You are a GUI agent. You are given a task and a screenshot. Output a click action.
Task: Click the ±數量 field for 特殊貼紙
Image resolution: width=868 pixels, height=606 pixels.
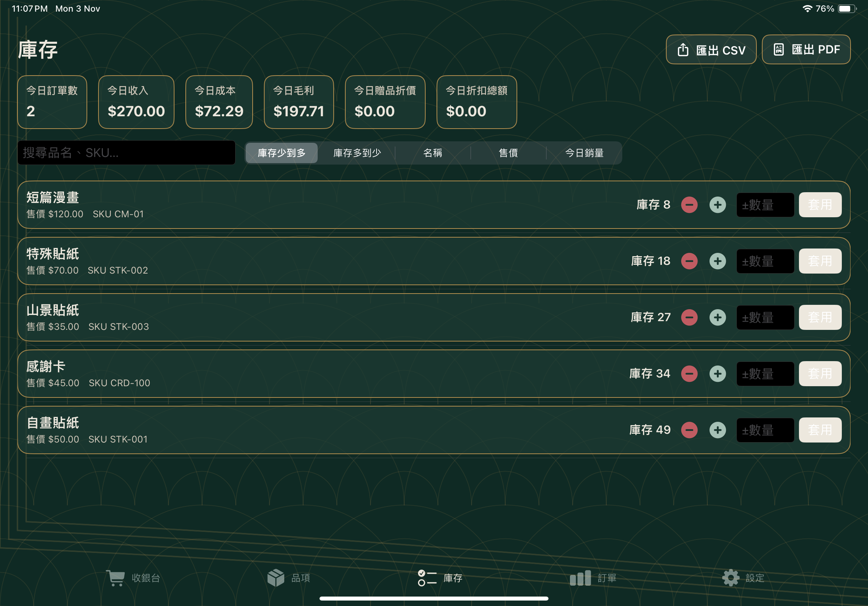[765, 261]
